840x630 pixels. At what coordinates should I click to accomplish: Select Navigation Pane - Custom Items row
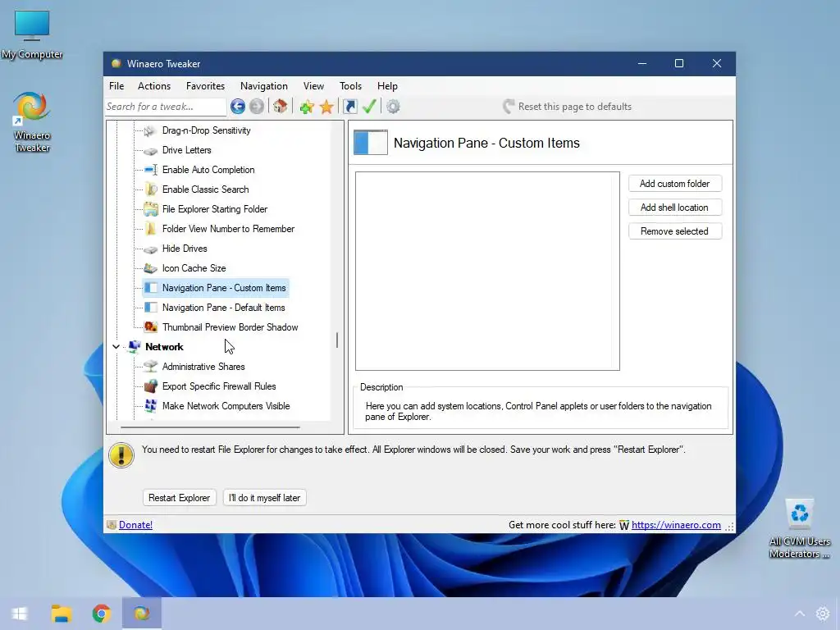(216, 288)
